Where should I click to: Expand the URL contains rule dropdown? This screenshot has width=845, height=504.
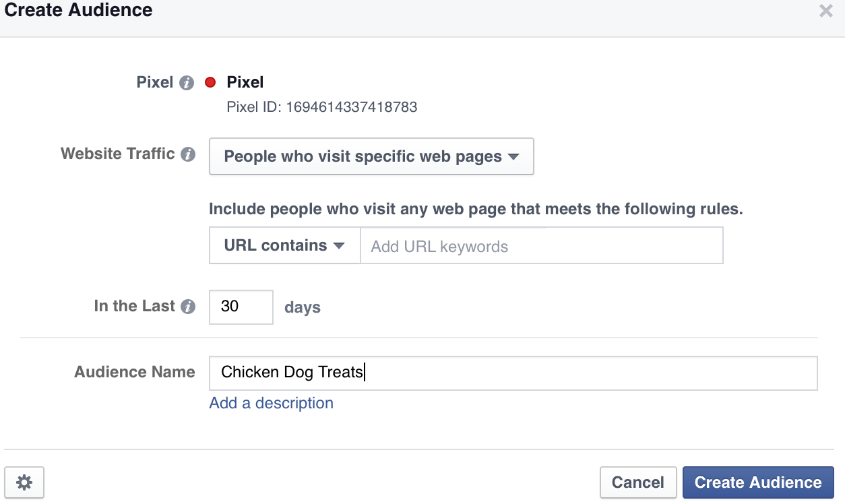coord(285,245)
